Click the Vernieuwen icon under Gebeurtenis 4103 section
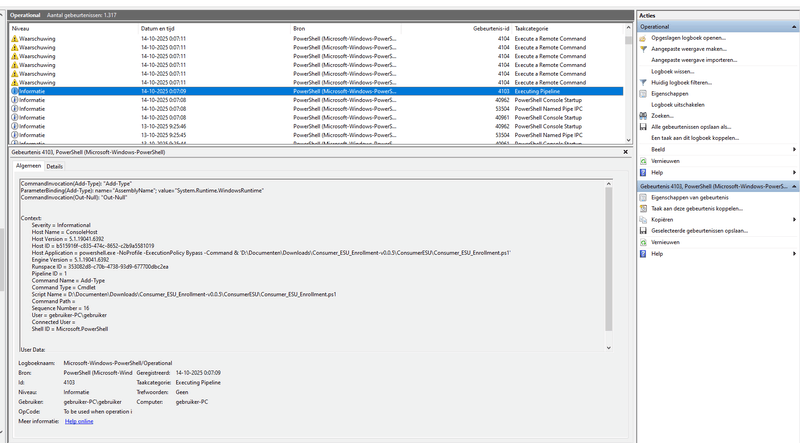This screenshot has width=800, height=443. tap(643, 242)
